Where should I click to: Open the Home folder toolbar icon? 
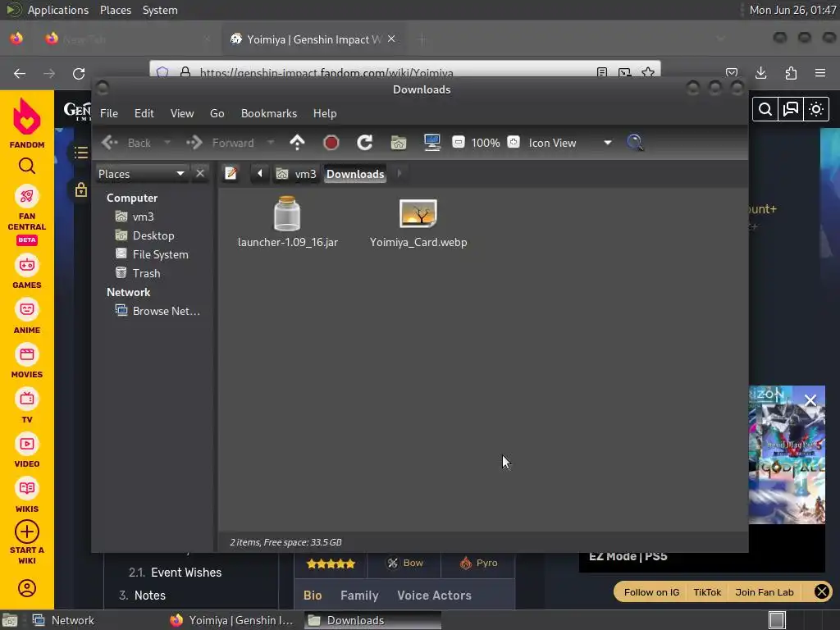pyautogui.click(x=399, y=143)
